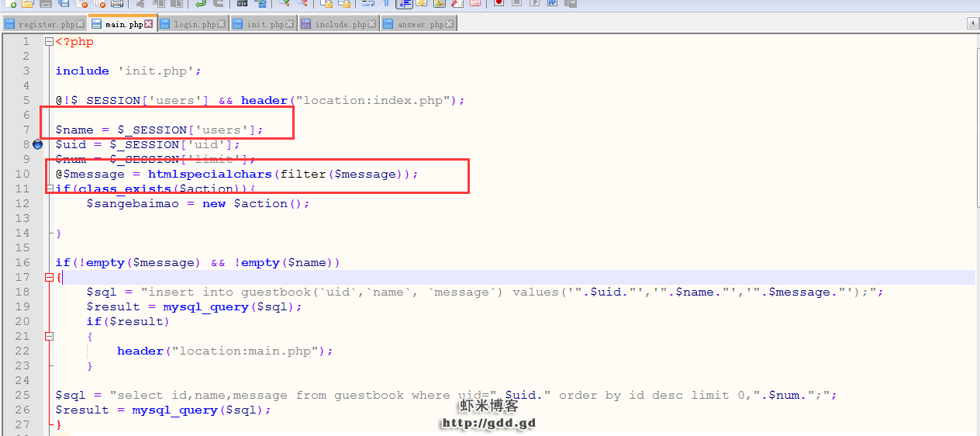Click the Zoom In toolbar icon
980x436 pixels.
tap(284, 3)
